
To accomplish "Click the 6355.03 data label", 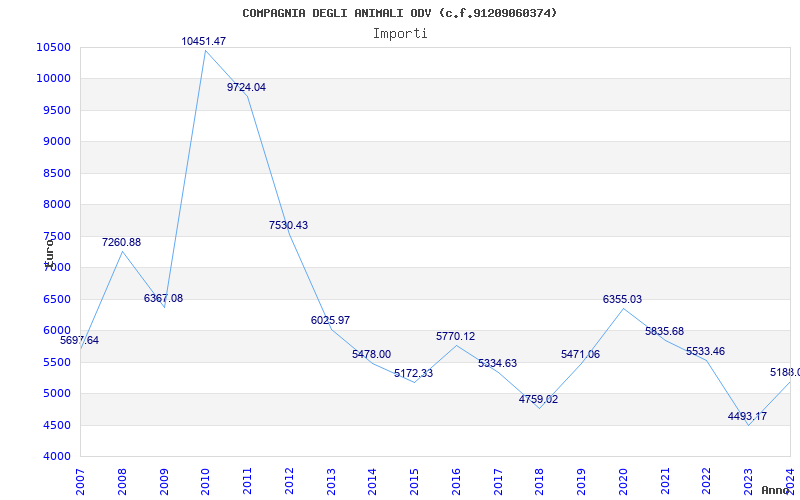I will [x=622, y=299].
